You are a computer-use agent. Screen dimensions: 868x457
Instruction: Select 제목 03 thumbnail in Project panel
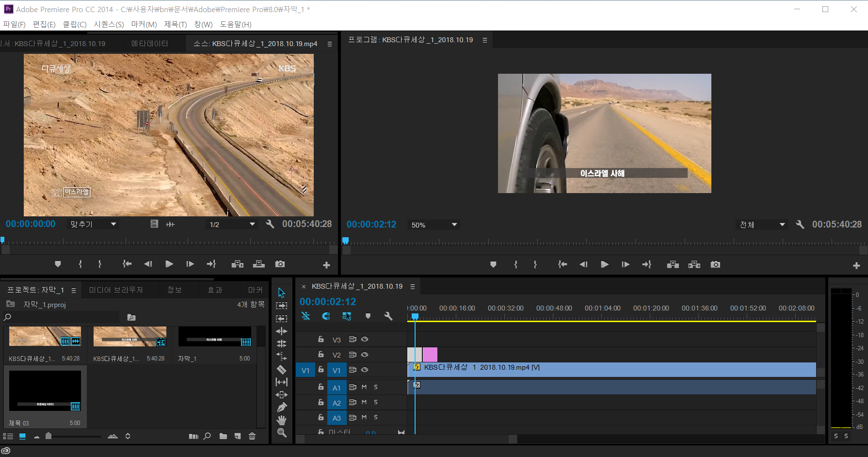click(x=45, y=391)
